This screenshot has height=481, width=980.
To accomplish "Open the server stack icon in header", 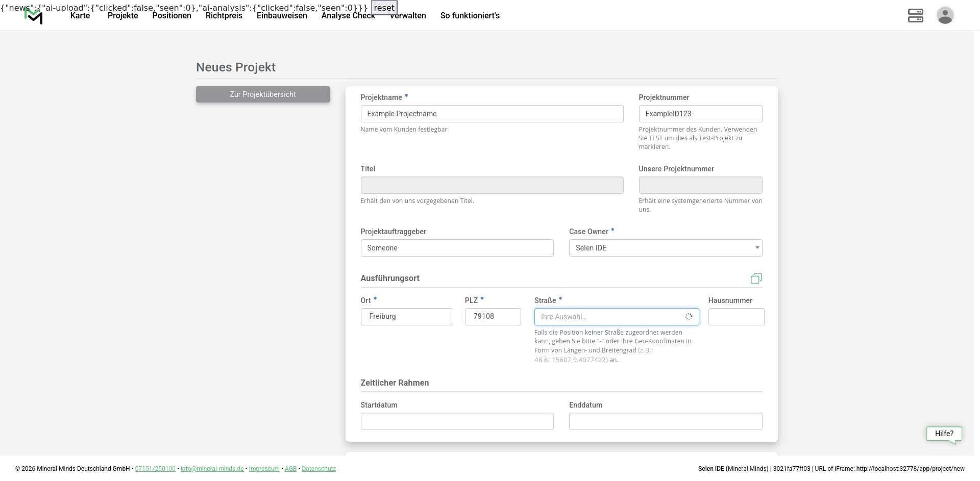I will click(x=915, y=15).
